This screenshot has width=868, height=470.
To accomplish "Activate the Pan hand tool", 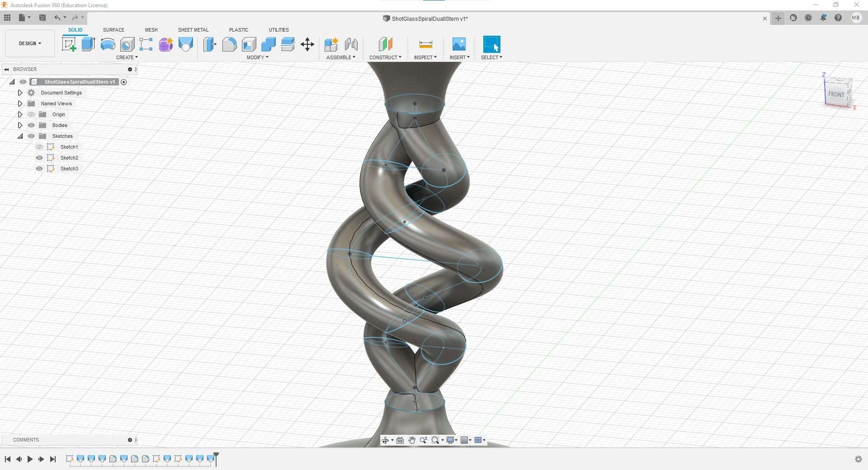I will [412, 440].
